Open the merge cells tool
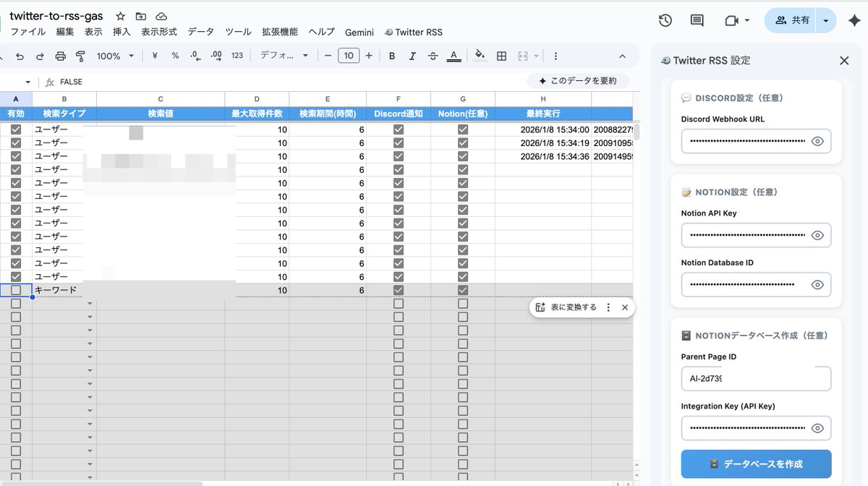868x486 pixels. 522,56
